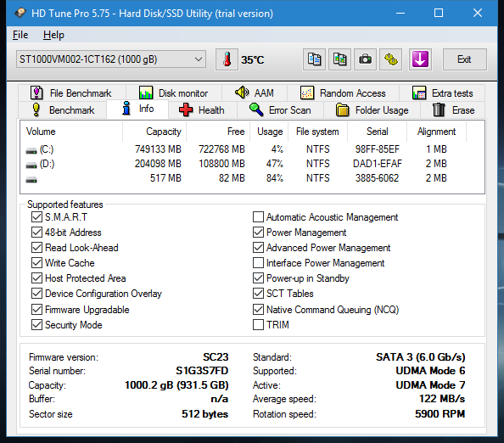Open the Help menu
This screenshot has width=504, height=443.
(53, 35)
